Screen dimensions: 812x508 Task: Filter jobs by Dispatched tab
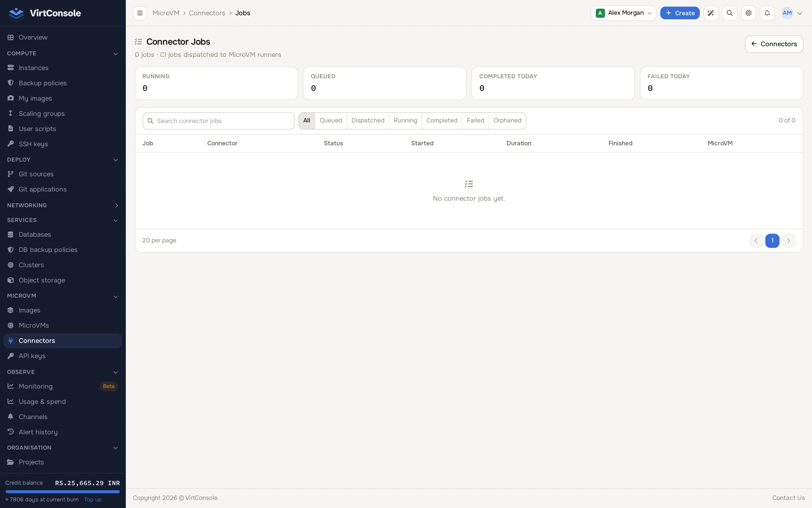pyautogui.click(x=368, y=121)
